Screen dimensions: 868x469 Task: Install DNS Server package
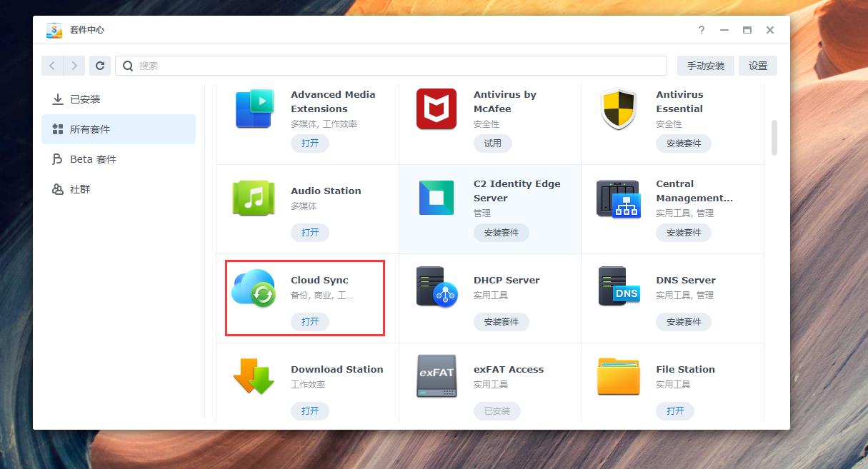click(684, 321)
